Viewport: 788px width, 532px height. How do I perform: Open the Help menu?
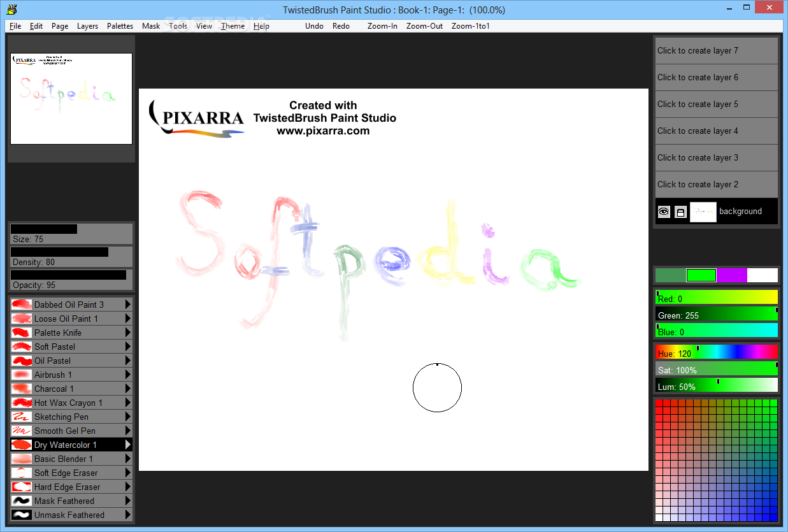tap(261, 26)
